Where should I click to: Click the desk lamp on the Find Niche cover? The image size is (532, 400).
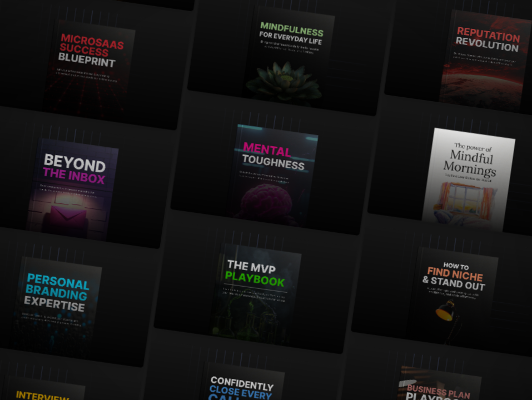point(446,311)
